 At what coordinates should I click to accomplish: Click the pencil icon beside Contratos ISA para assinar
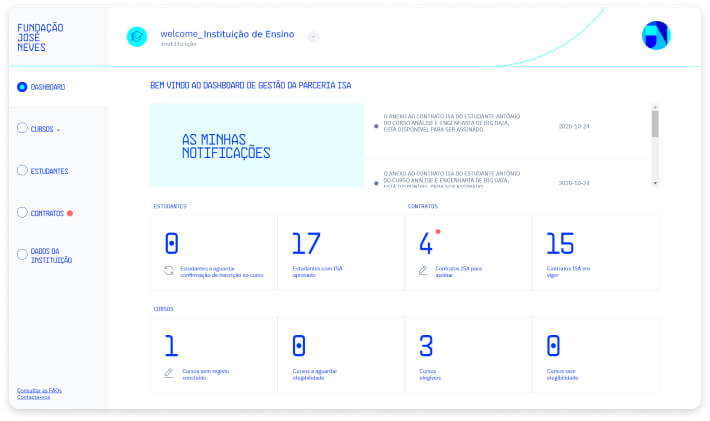click(423, 270)
